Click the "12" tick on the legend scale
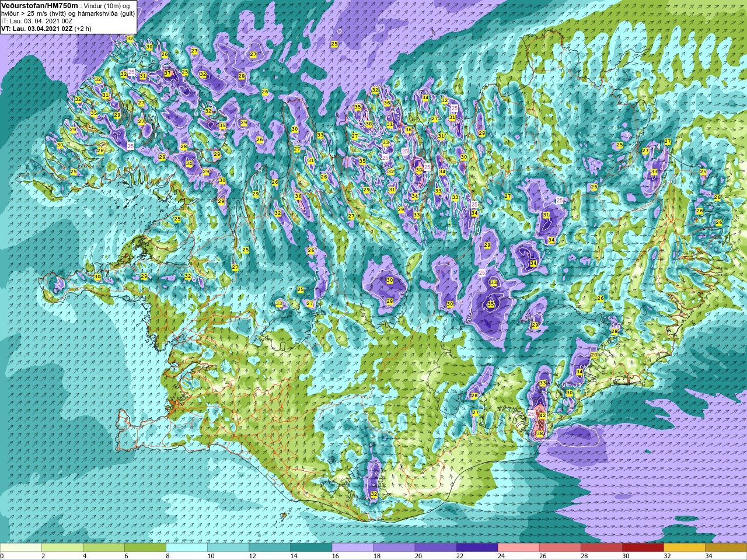The height and width of the screenshot is (560, 747). click(252, 556)
